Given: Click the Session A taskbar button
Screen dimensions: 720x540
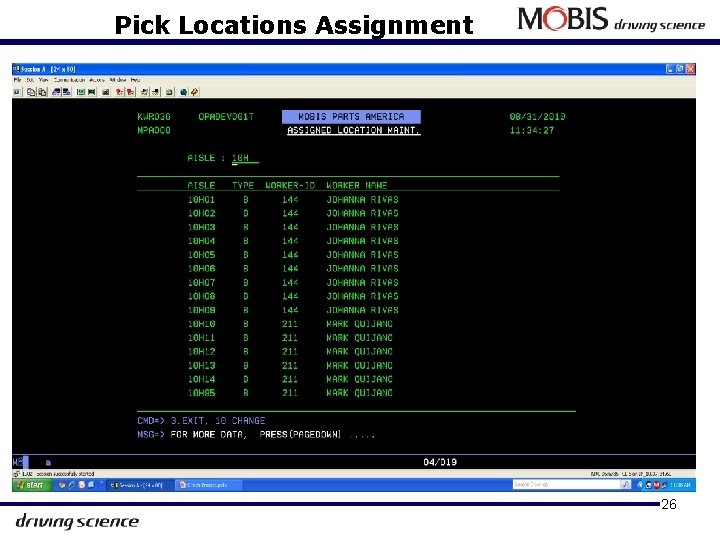Looking at the screenshot, I should pos(140,485).
